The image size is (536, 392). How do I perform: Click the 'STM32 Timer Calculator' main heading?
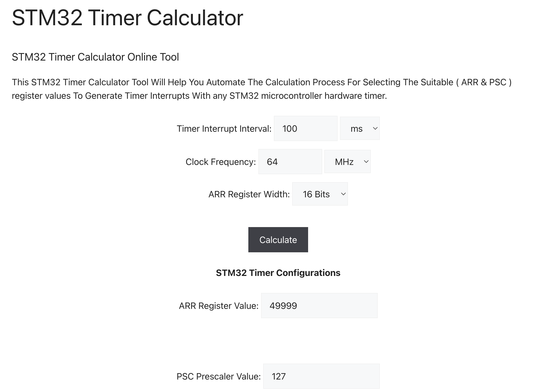point(127,18)
